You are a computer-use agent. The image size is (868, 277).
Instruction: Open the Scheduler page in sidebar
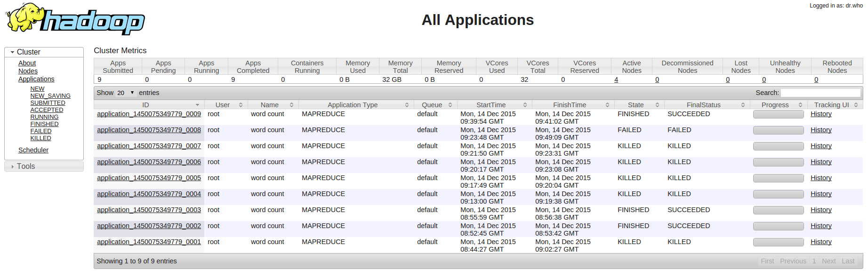tap(33, 150)
